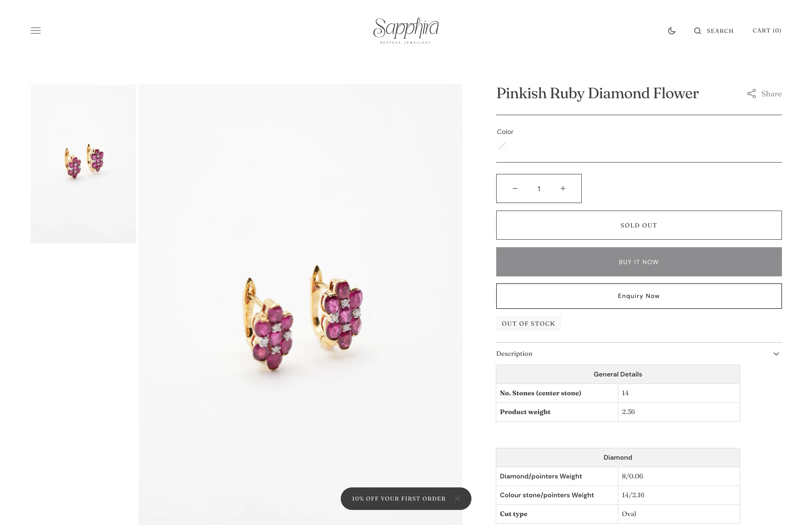Open the hamburger navigation menu
Screen dimensions: 812x525
[x=35, y=30]
